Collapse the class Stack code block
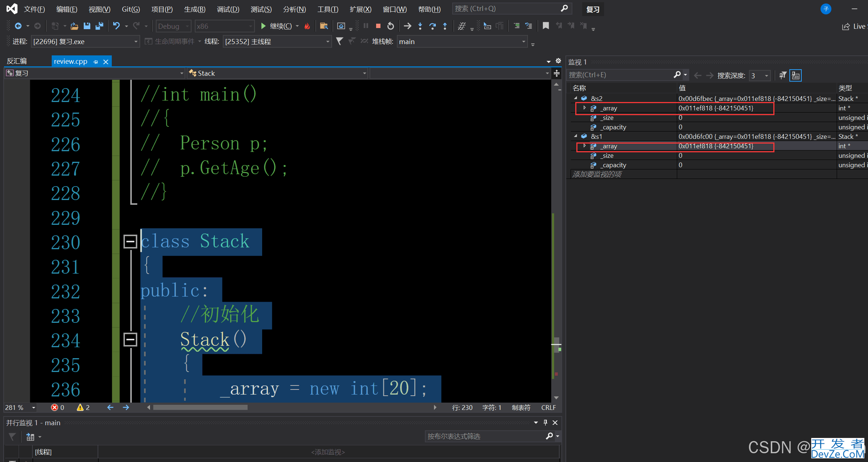Screen dimensions: 868x462 (130, 241)
